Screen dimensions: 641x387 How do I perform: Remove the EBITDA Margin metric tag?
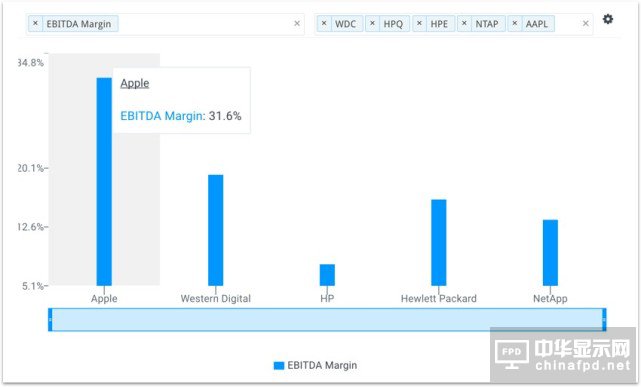(x=35, y=23)
